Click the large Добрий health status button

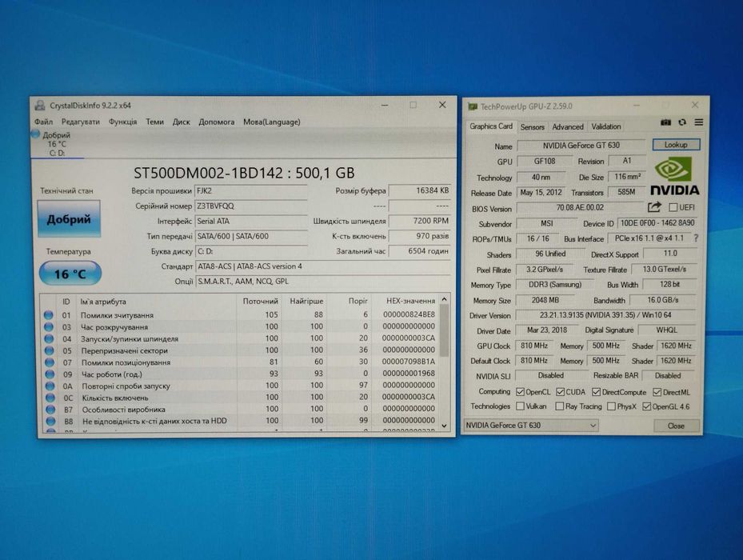pos(69,219)
